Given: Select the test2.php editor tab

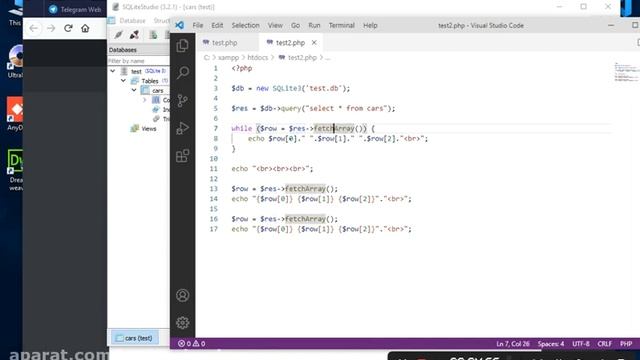Looking at the screenshot, I should point(290,42).
